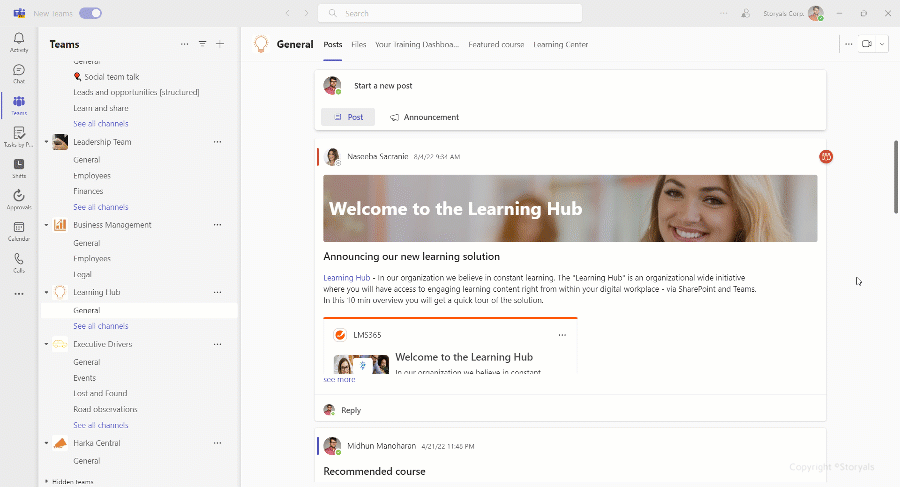The height and width of the screenshot is (487, 900).
Task: See all channels under Executive Drivers
Action: point(100,425)
